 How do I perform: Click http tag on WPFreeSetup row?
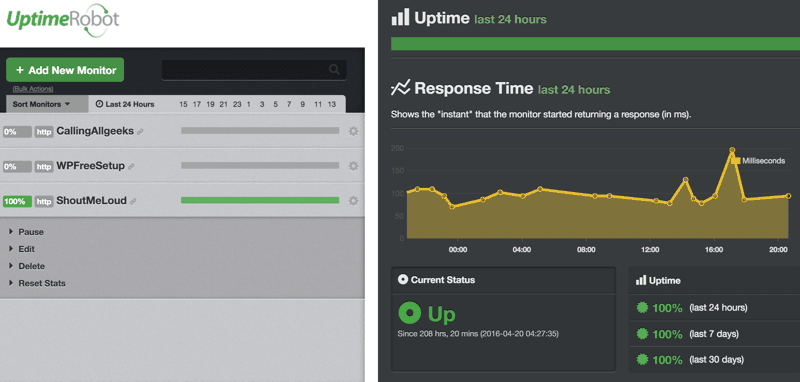44,166
